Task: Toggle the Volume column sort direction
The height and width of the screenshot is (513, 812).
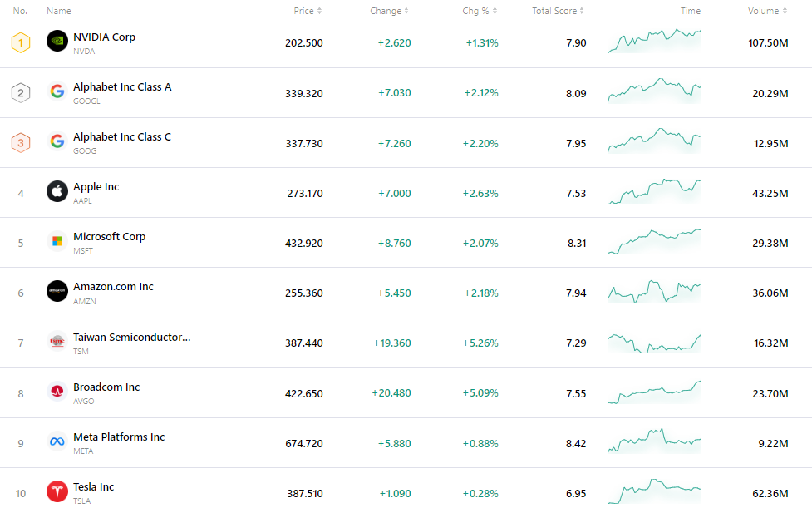Action: 785,11
